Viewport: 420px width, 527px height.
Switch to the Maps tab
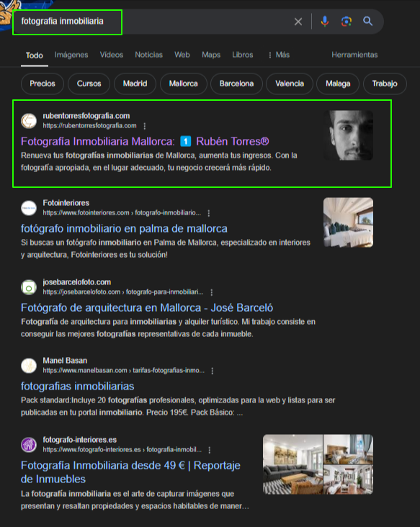[x=211, y=55]
